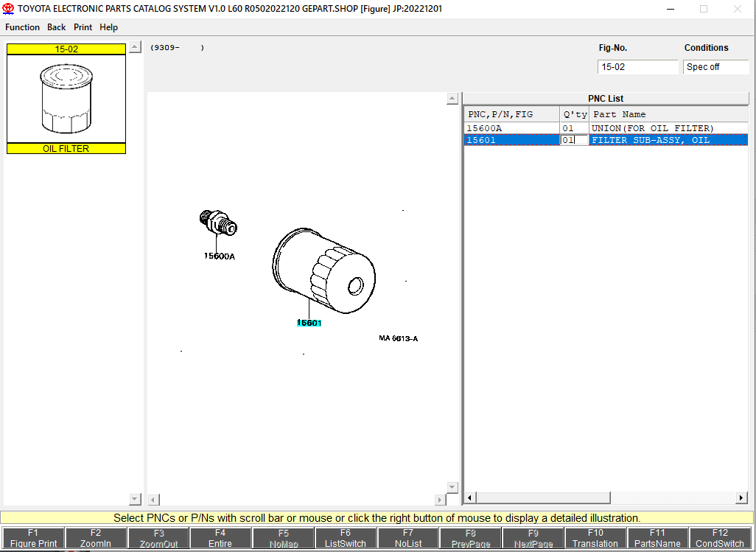The image size is (756, 552).
Task: Click the PNC list horizontal scrollbar thumb
Action: coord(543,497)
